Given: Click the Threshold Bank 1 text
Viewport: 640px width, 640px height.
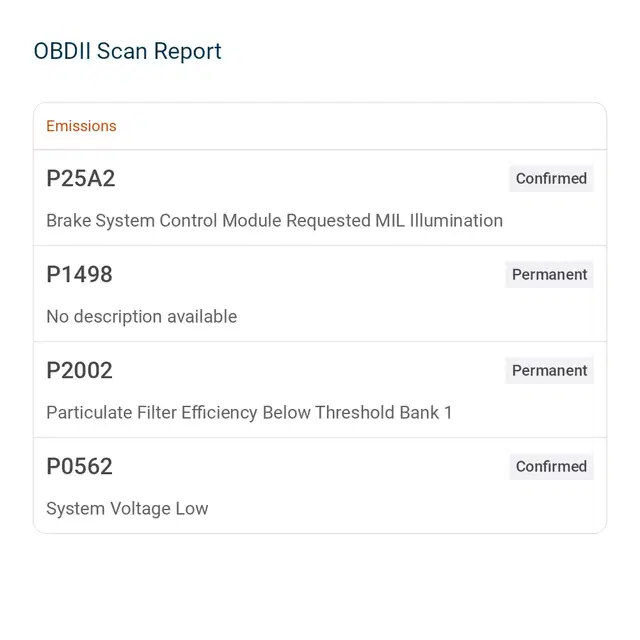Looking at the screenshot, I should pos(384,413).
